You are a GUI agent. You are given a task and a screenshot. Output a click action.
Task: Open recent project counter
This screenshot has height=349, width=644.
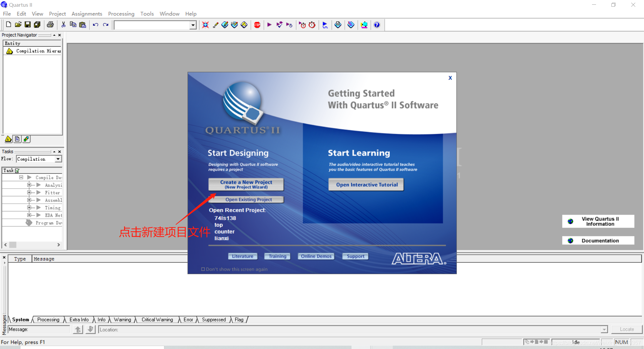click(224, 232)
